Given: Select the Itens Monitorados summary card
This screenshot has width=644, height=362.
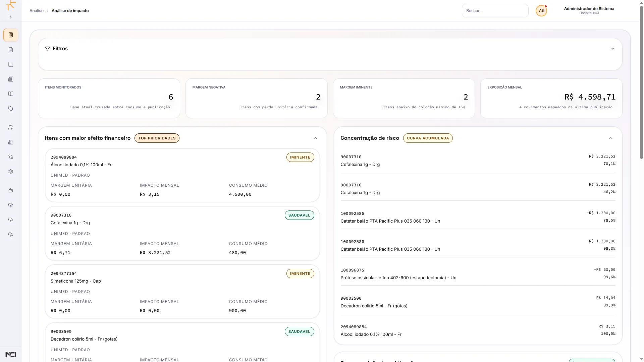Looking at the screenshot, I should click(109, 98).
